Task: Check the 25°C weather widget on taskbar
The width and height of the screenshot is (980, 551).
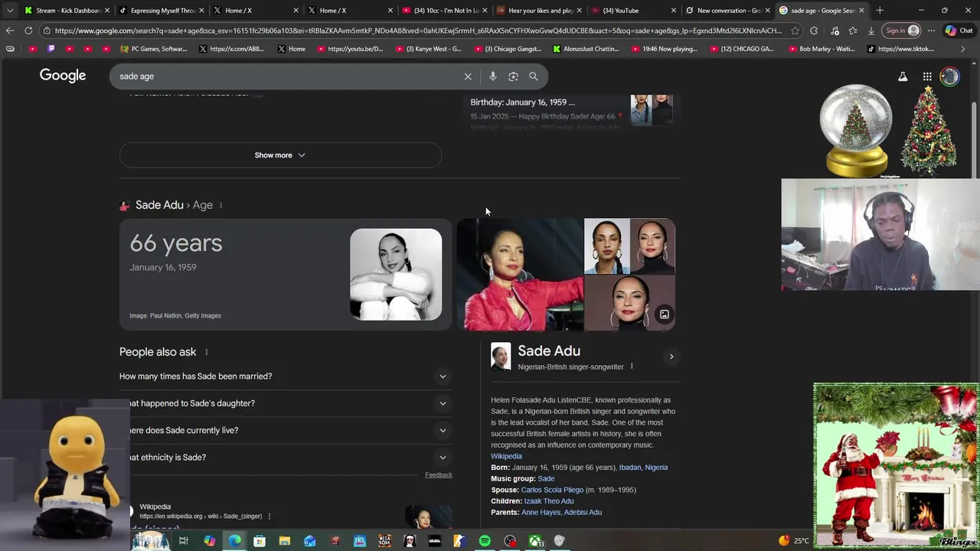Action: pyautogui.click(x=793, y=541)
